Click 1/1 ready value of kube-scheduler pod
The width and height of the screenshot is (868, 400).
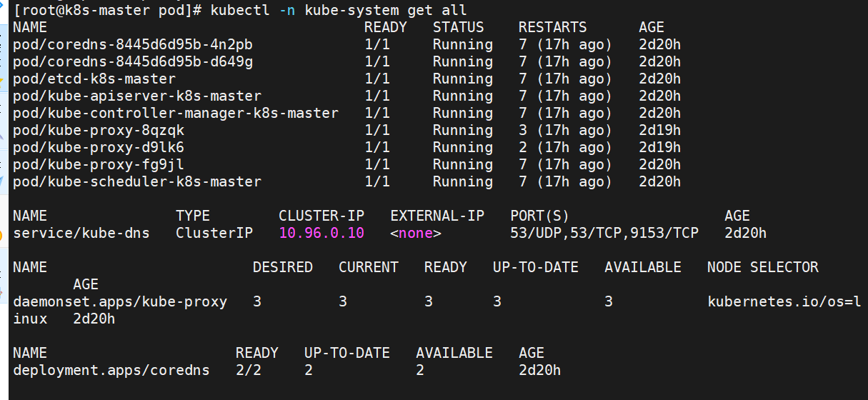tap(377, 181)
